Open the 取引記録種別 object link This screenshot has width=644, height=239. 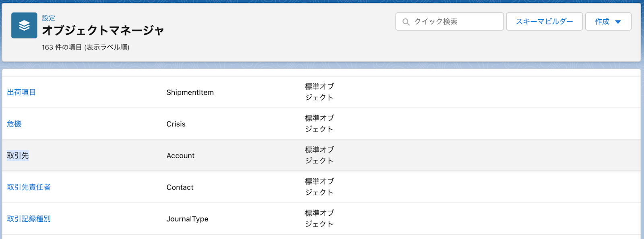coord(29,219)
